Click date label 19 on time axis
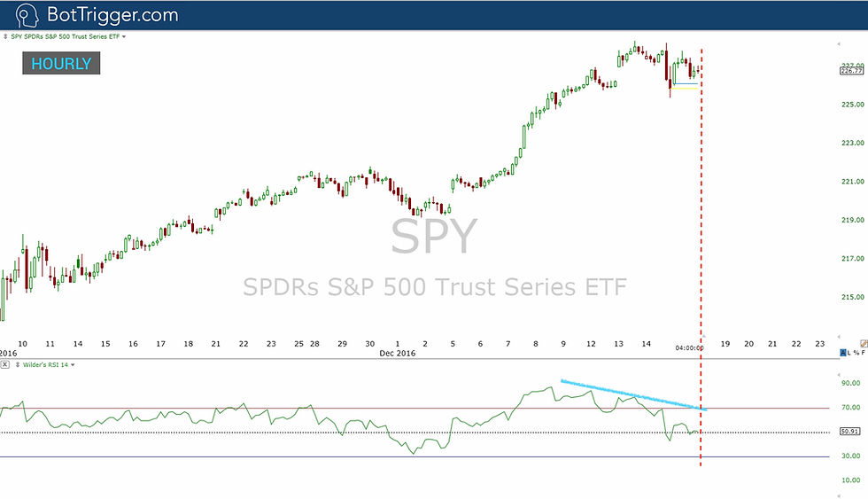868x499 pixels. click(x=725, y=344)
